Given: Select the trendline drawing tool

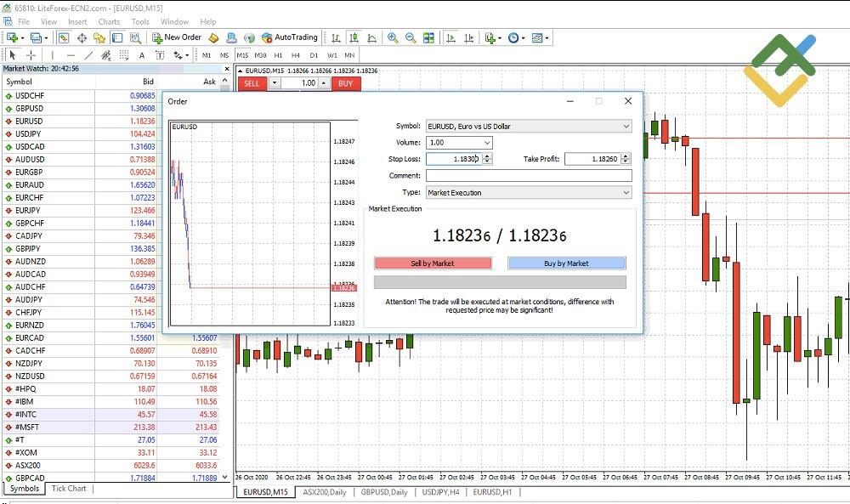Looking at the screenshot, I should point(88,54).
